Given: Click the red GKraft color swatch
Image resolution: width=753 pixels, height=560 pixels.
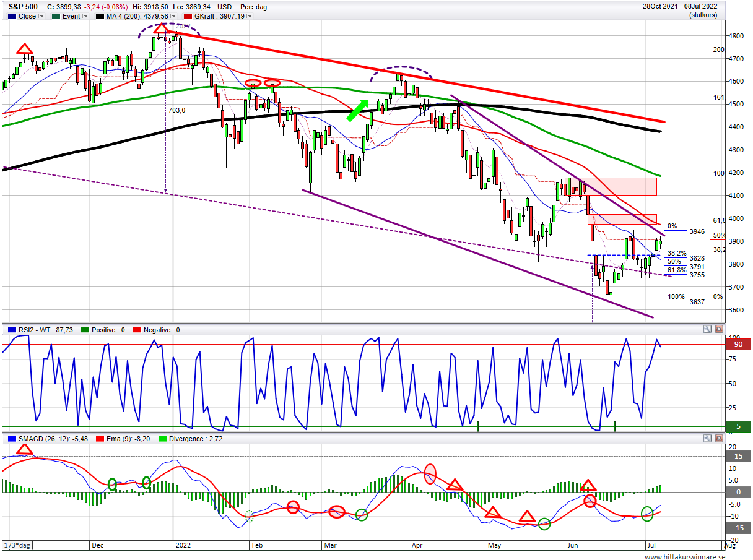Looking at the screenshot, I should point(187,17).
